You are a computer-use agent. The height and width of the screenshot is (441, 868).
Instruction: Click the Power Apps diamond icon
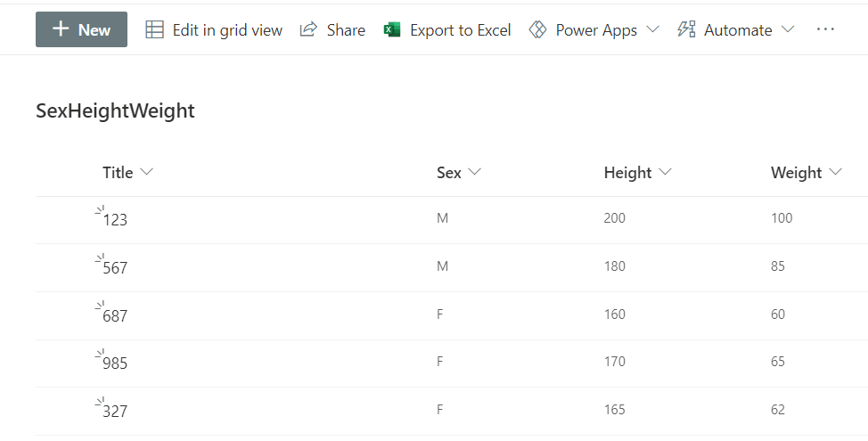click(x=537, y=30)
